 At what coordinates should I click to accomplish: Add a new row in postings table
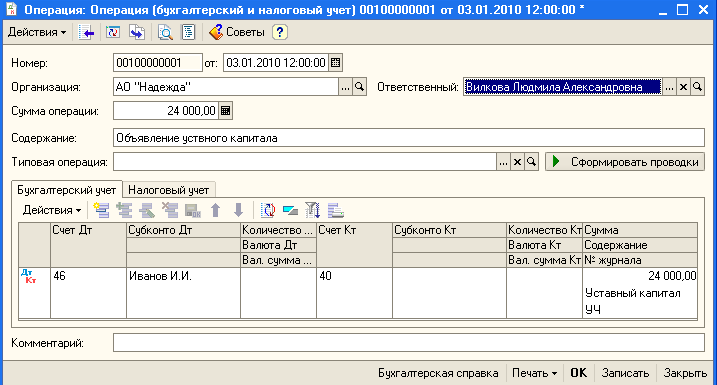pos(101,210)
